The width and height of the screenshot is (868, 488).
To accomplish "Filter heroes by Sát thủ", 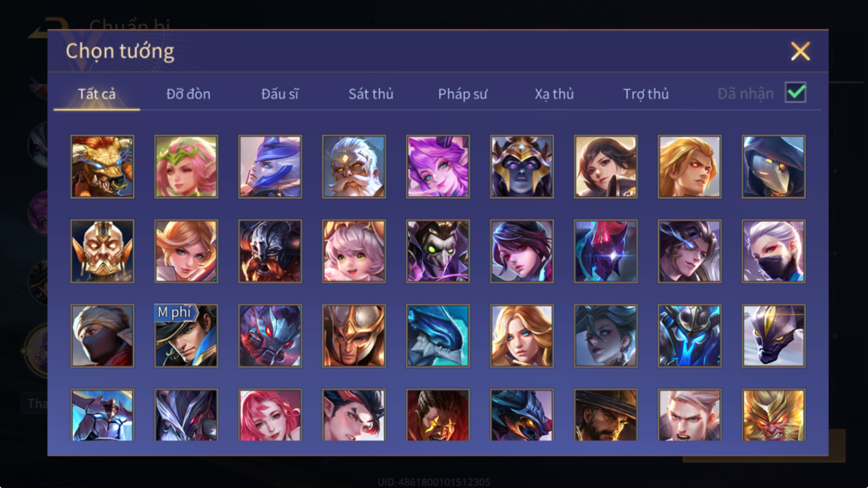I will [371, 94].
